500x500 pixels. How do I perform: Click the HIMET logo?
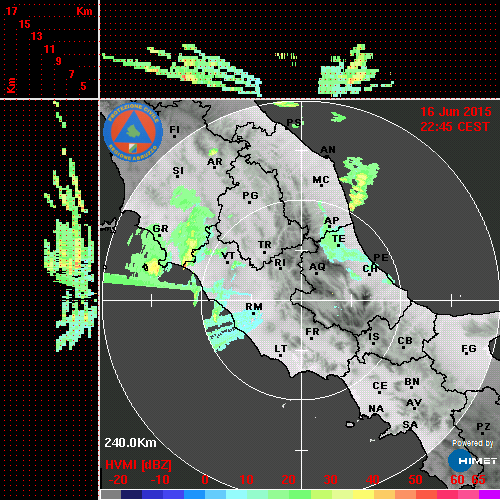tap(472, 461)
